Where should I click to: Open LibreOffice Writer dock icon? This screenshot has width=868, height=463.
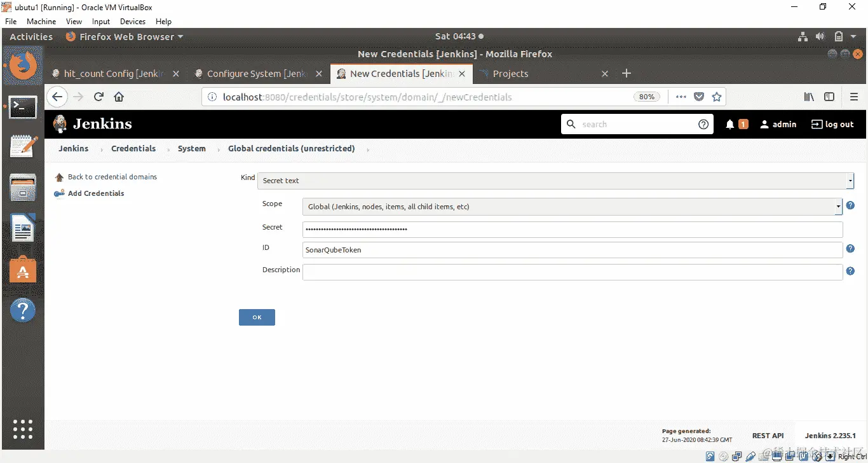23,228
